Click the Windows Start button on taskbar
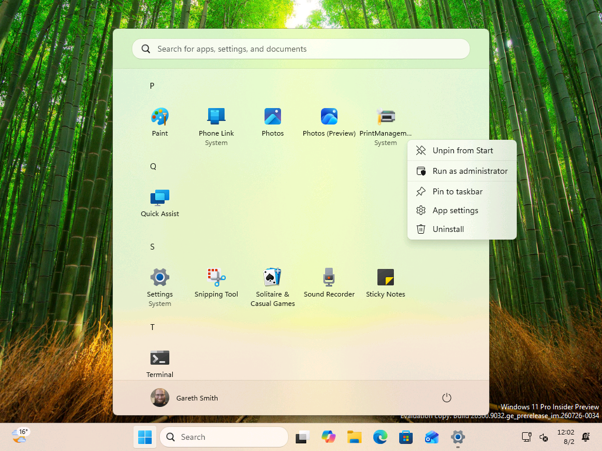This screenshot has height=451, width=602. (145, 437)
